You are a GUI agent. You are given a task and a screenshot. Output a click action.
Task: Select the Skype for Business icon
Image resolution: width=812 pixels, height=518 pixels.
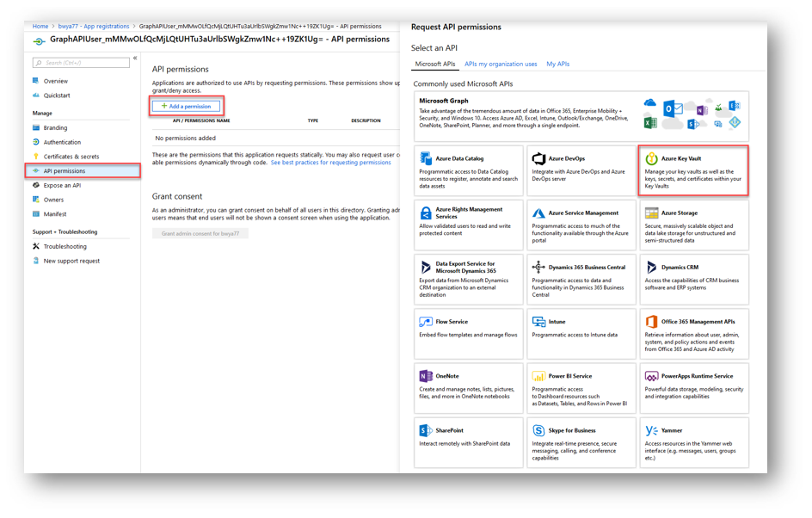(x=538, y=430)
